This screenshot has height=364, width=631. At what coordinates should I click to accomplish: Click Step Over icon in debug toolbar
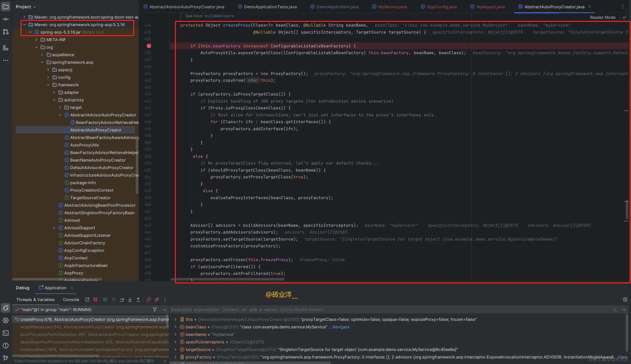tap(122, 300)
